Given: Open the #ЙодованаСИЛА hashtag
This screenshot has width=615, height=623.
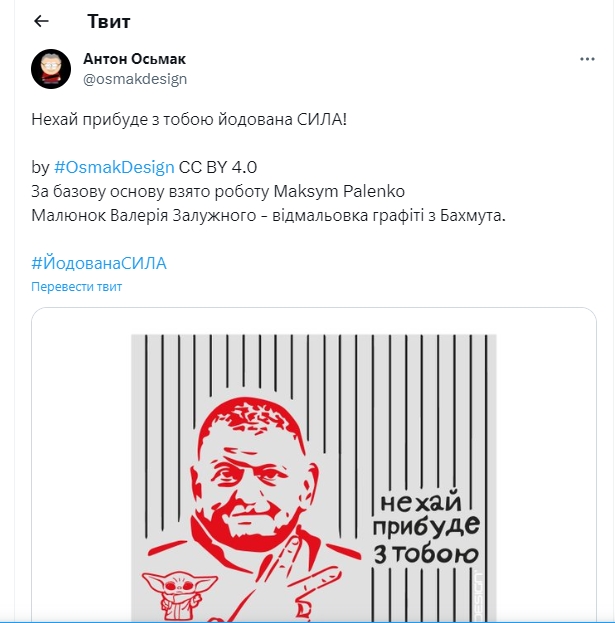Looking at the screenshot, I should (99, 263).
